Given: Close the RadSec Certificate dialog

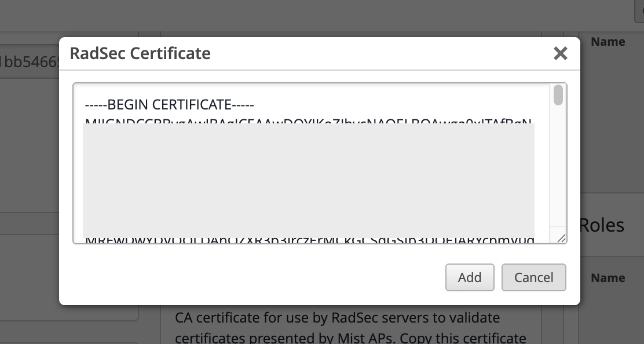Looking at the screenshot, I should [x=560, y=53].
